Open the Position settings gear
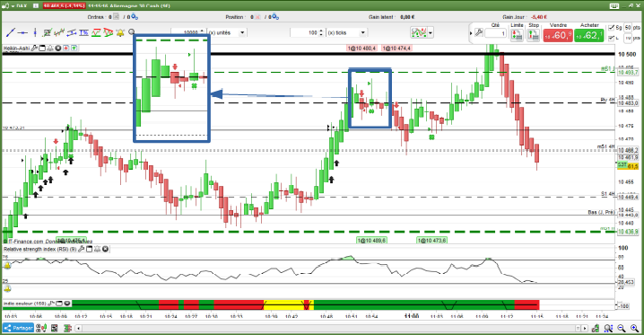The width and height of the screenshot is (644, 335). (x=275, y=17)
